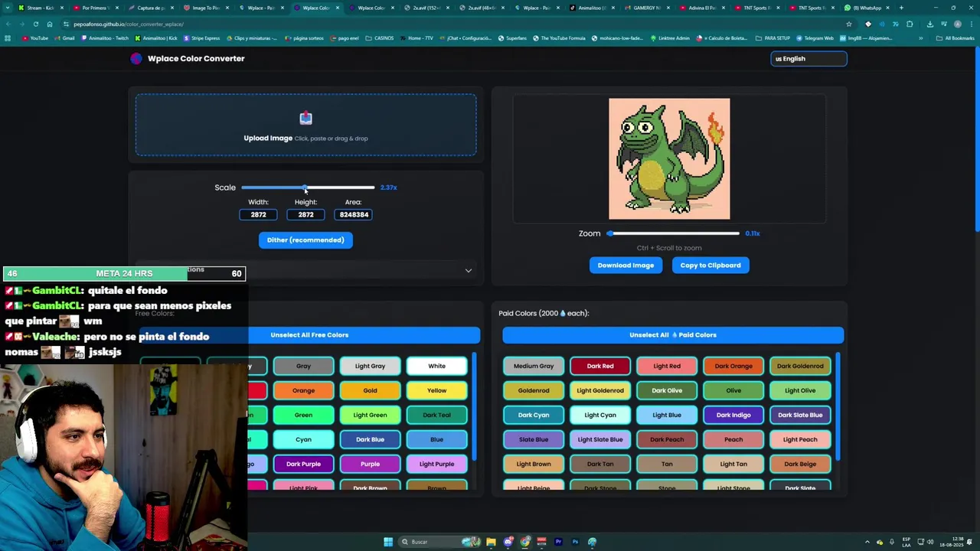Click the Download Image button

[x=626, y=265]
